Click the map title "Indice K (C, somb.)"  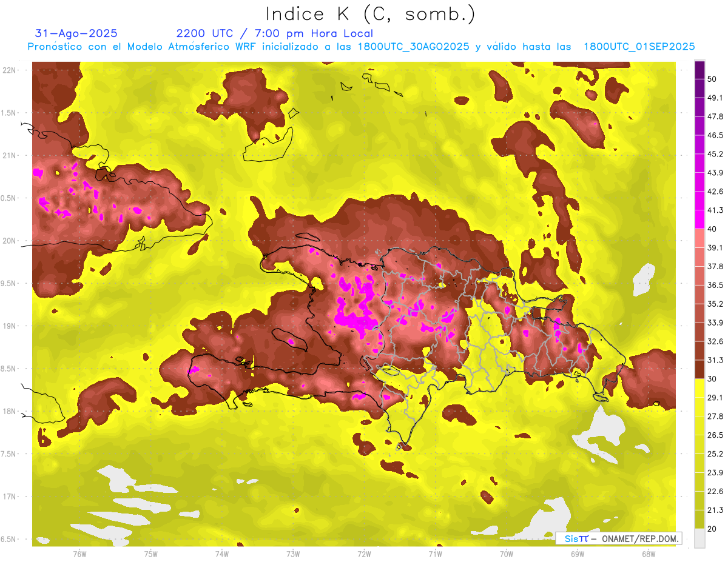coord(370,14)
